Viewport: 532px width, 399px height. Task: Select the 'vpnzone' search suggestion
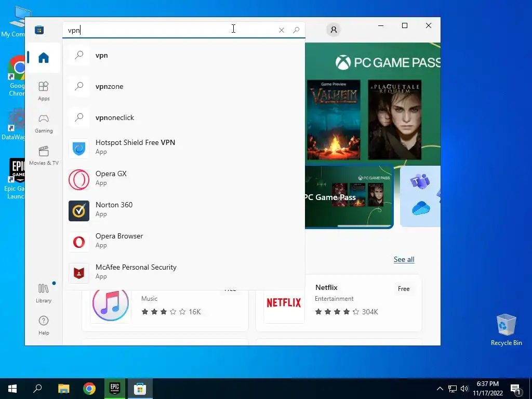click(x=183, y=87)
